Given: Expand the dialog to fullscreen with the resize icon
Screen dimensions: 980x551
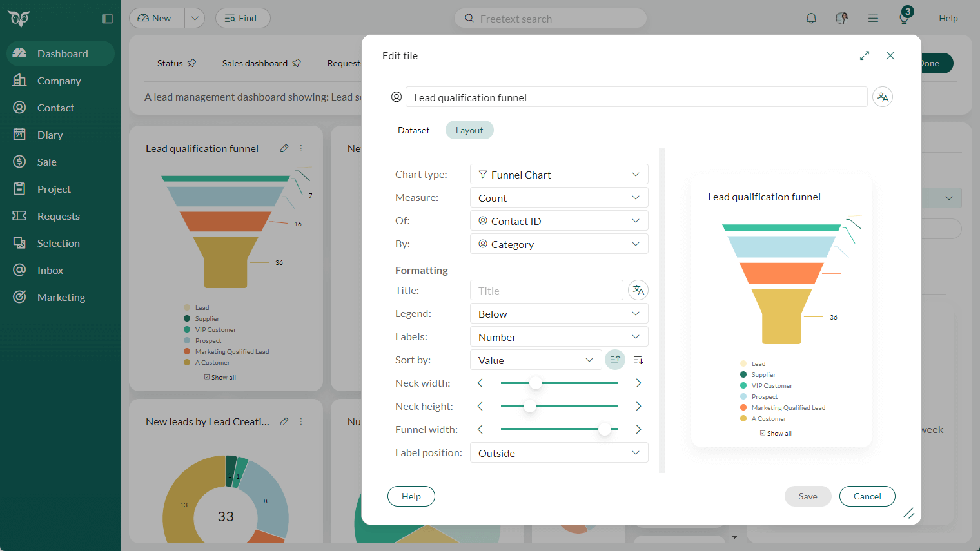Looking at the screenshot, I should [864, 55].
